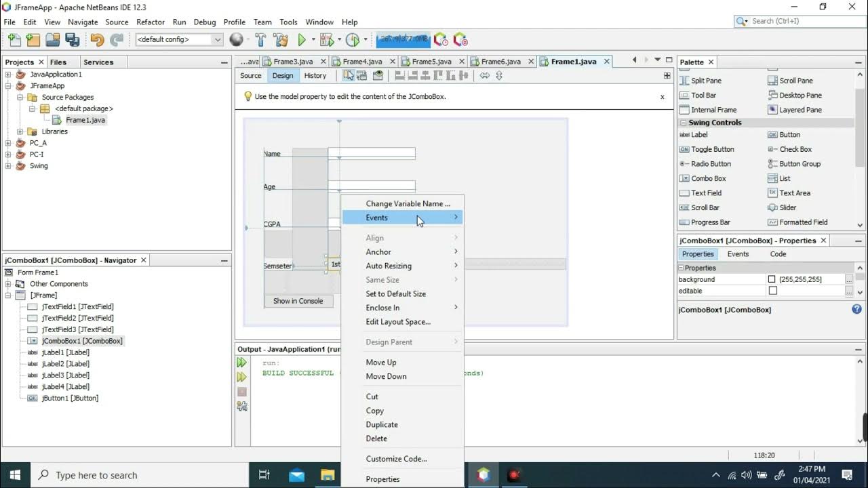Open the Run Project dropdown arrow
This screenshot has width=868, height=488.
coord(312,39)
